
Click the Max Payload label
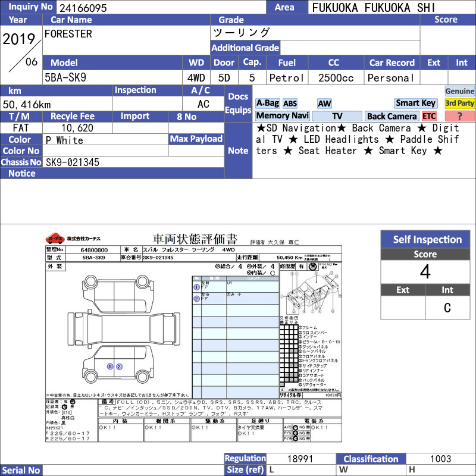pos(196,139)
